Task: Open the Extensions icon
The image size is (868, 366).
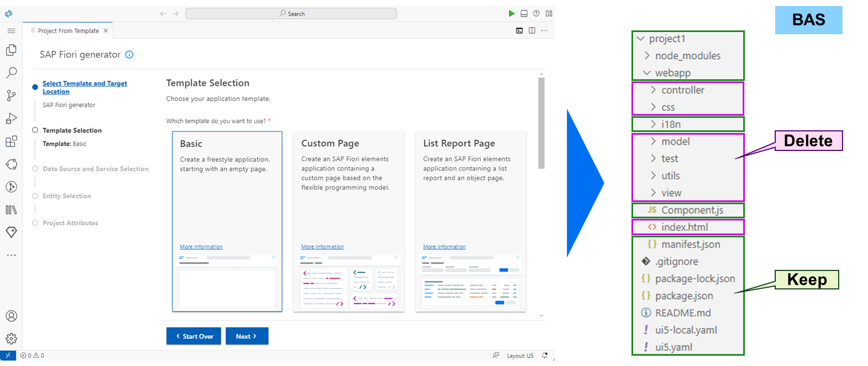Action: click(x=11, y=142)
